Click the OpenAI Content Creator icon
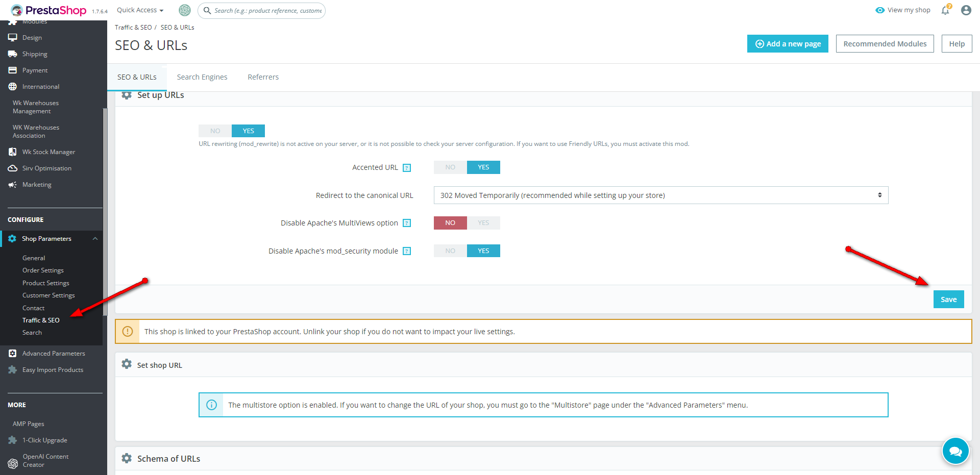 (x=13, y=463)
